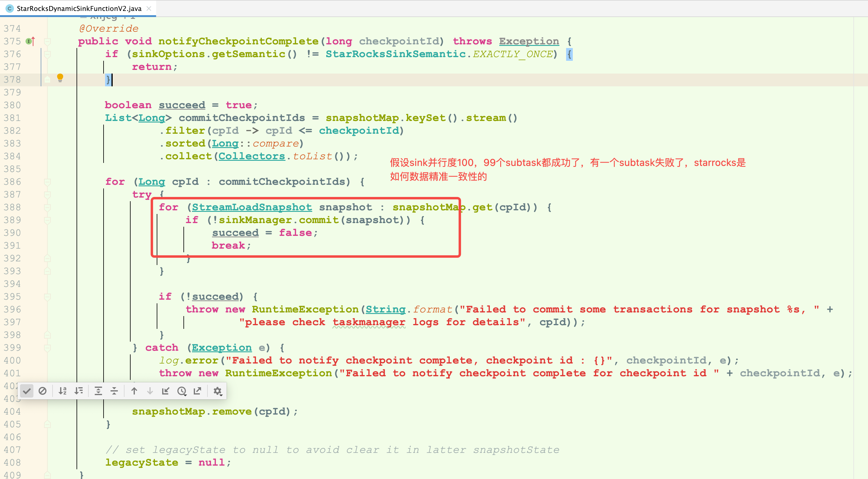
Task: Click 'legacyState = null' on line 408
Action: click(x=165, y=463)
